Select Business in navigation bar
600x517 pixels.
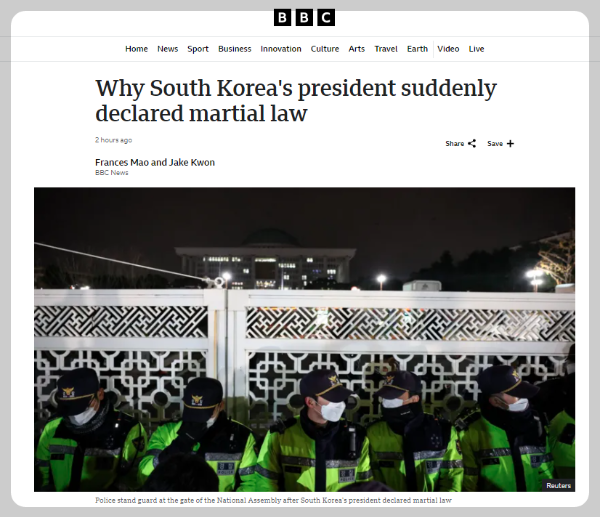tap(235, 49)
